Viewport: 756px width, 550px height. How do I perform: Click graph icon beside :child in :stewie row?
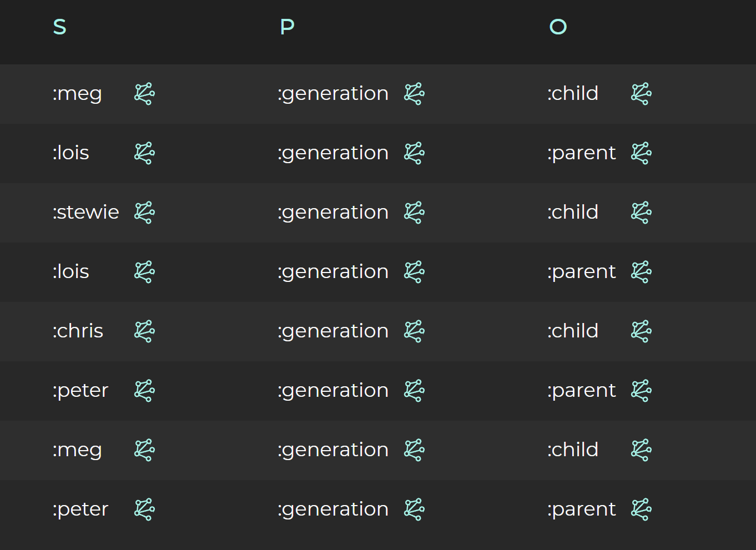641,213
